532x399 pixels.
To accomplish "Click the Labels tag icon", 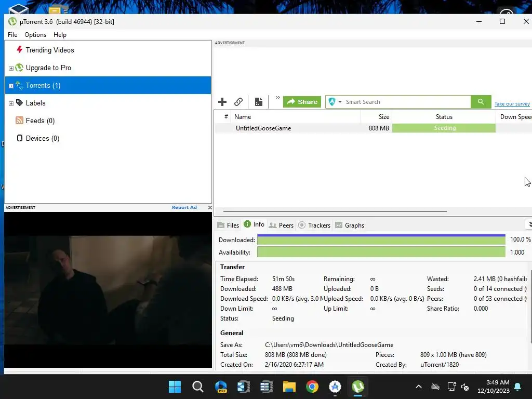I will pos(20,102).
